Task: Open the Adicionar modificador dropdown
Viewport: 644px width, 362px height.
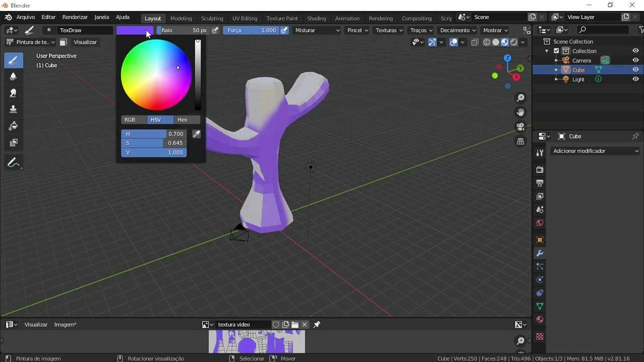Action: (x=595, y=151)
